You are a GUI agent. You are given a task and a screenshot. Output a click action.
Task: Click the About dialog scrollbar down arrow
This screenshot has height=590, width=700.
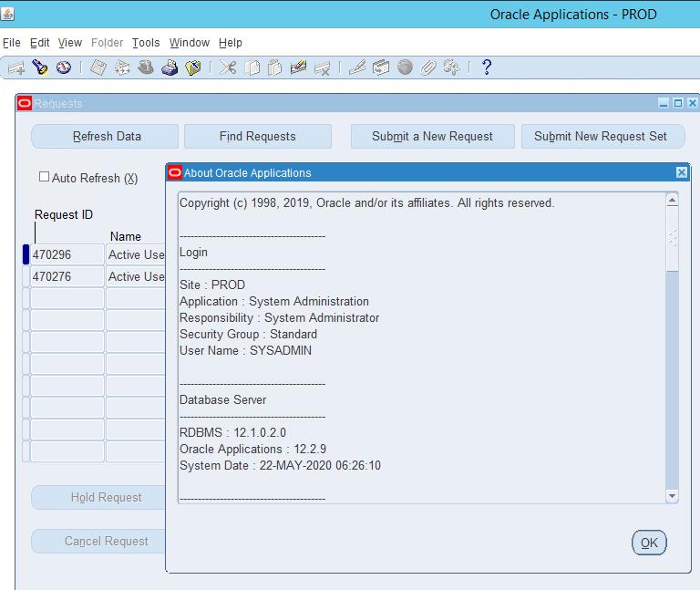click(673, 496)
